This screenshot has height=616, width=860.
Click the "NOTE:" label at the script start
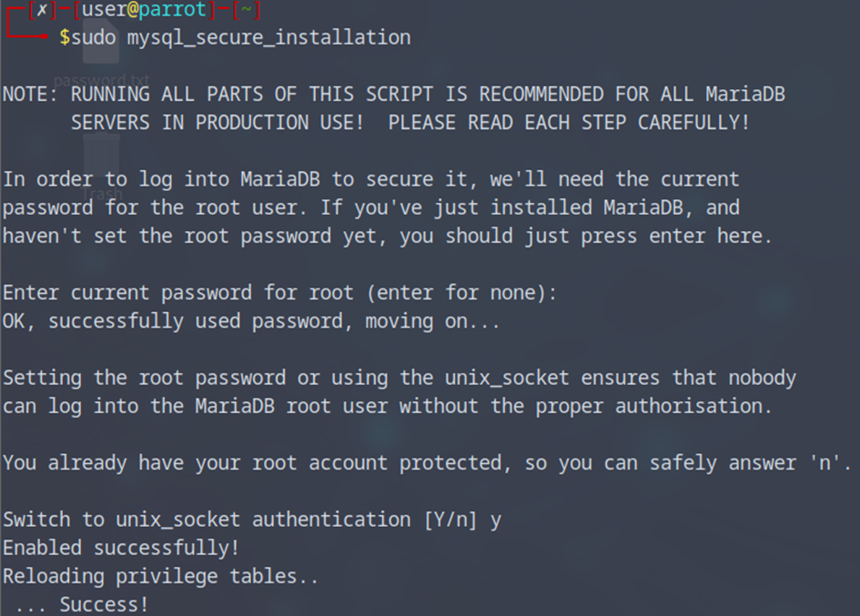[31, 95]
